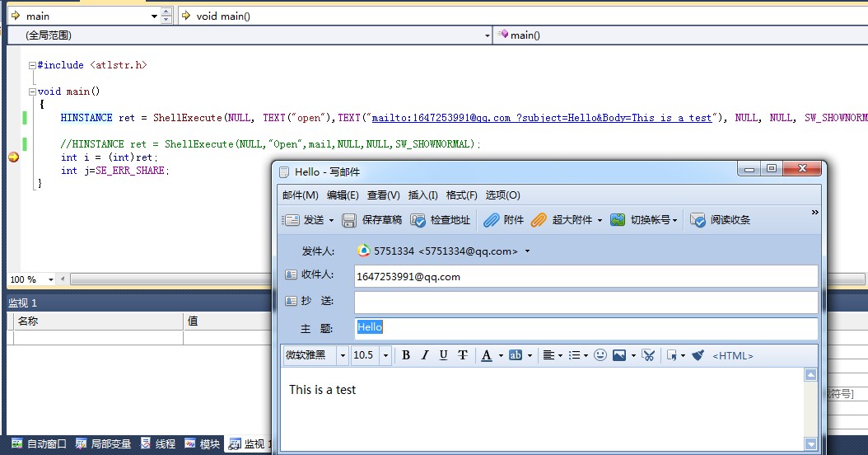Click the stationery template icon

click(671, 355)
